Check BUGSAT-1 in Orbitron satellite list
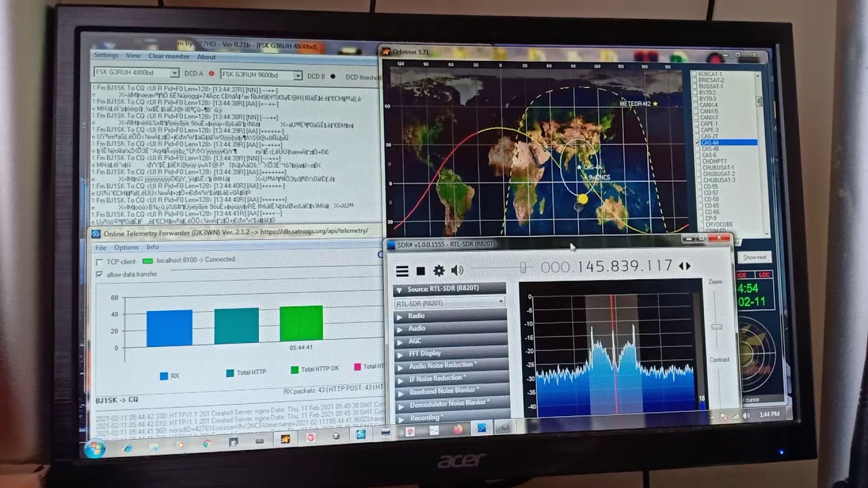This screenshot has height=488, width=868. pyautogui.click(x=694, y=87)
